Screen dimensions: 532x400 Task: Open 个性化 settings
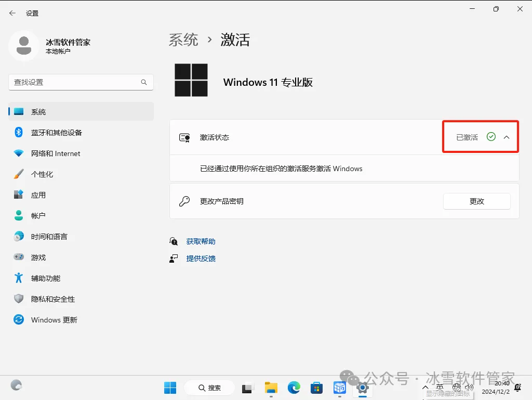click(81, 174)
